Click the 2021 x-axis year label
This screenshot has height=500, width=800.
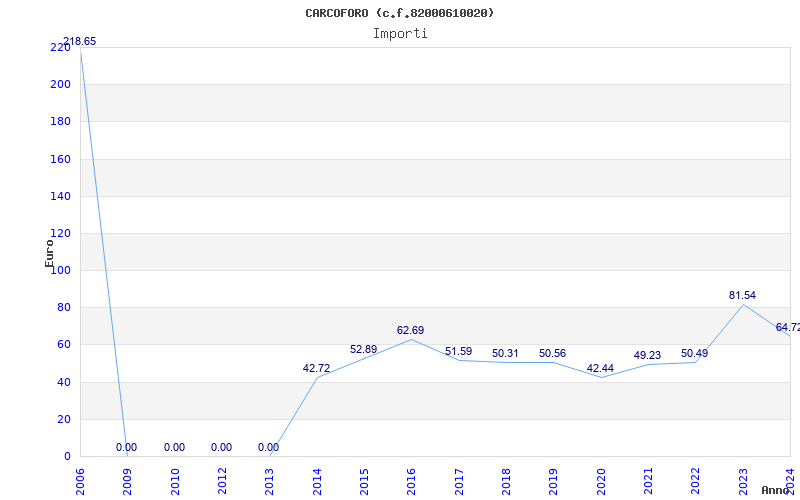click(648, 482)
